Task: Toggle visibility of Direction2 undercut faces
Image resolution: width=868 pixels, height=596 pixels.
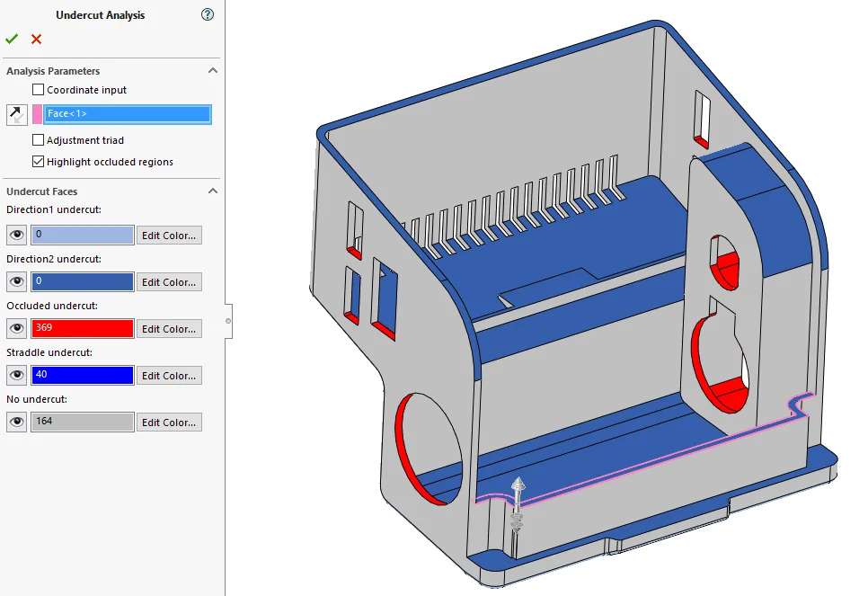Action: point(17,282)
